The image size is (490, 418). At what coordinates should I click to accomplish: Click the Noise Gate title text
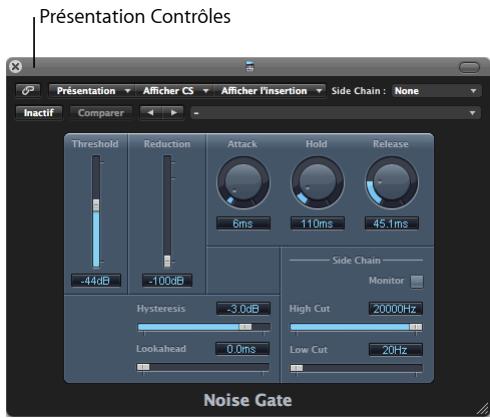[248, 400]
